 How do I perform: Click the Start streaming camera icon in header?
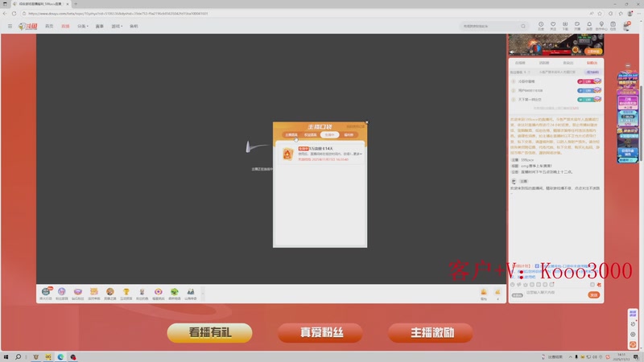pyautogui.click(x=577, y=25)
